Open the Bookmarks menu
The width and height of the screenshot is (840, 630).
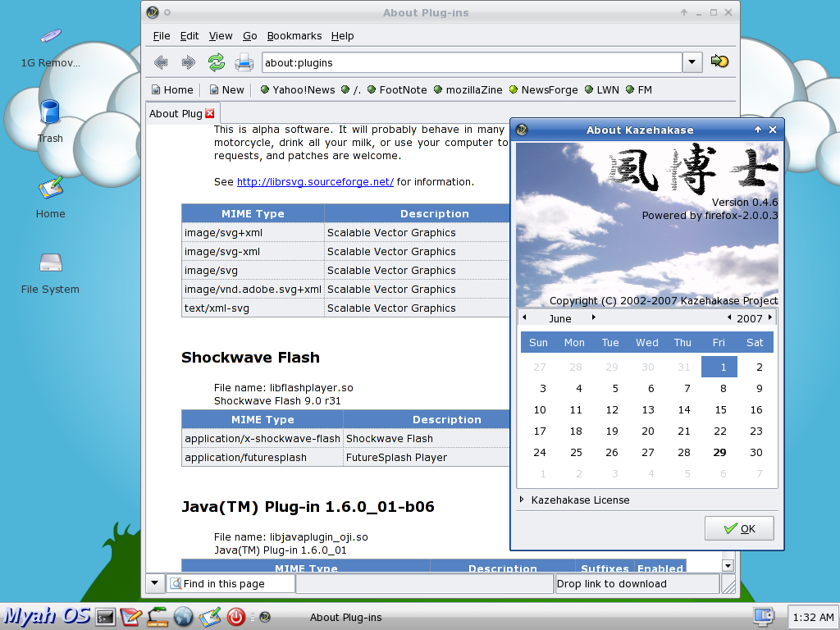294,36
